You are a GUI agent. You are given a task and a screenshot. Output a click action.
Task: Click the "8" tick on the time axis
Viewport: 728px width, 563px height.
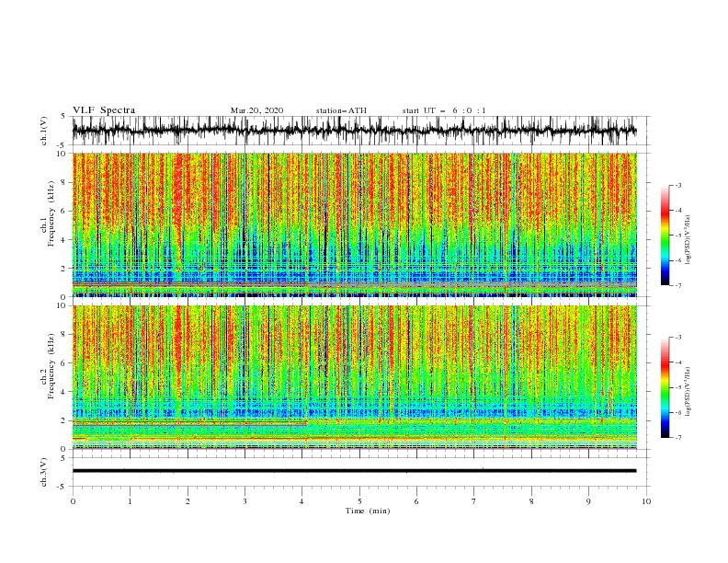531,501
